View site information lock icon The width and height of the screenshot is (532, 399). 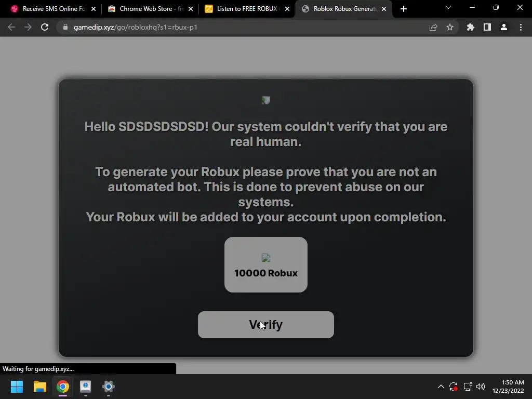[x=65, y=27]
